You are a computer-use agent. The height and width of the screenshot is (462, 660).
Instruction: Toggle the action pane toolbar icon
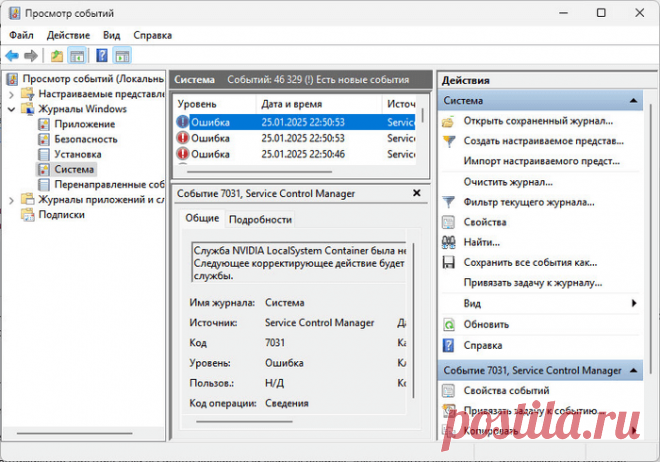122,56
